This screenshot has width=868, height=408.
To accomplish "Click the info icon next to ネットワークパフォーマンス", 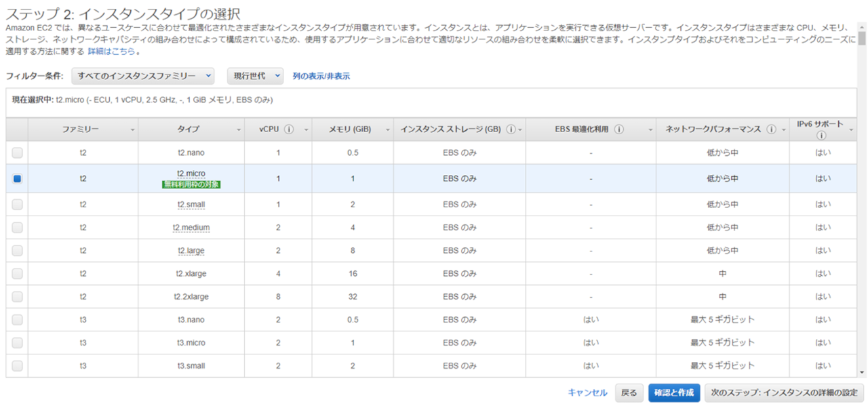I will (x=771, y=129).
